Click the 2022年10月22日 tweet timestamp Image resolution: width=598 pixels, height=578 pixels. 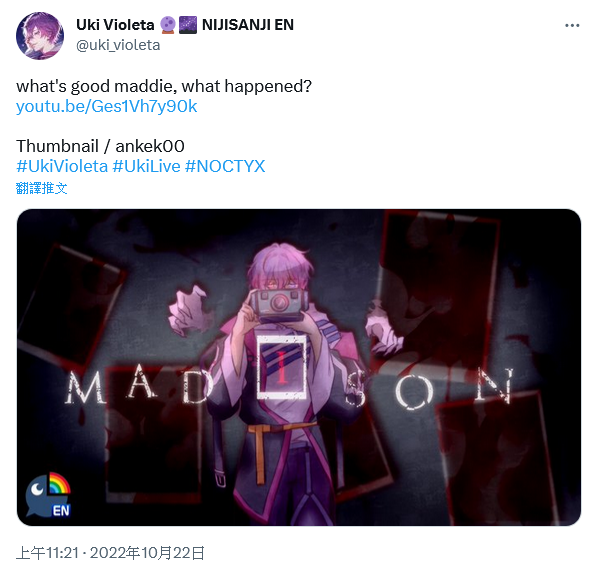[147, 553]
